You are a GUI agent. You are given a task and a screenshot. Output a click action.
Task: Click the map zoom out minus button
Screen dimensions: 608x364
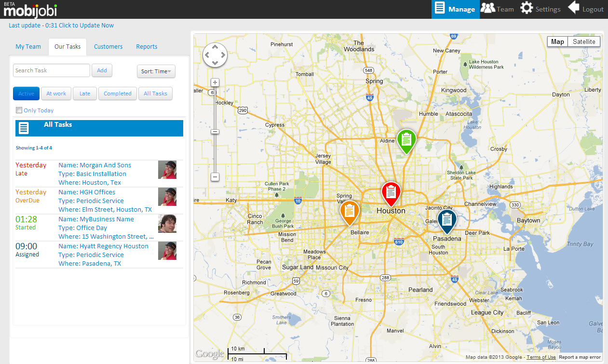[x=215, y=177]
